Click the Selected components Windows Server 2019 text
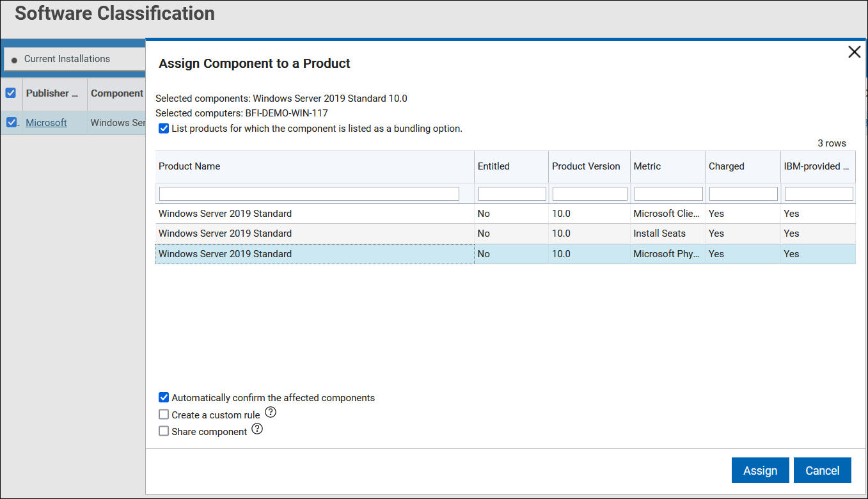 click(x=281, y=99)
